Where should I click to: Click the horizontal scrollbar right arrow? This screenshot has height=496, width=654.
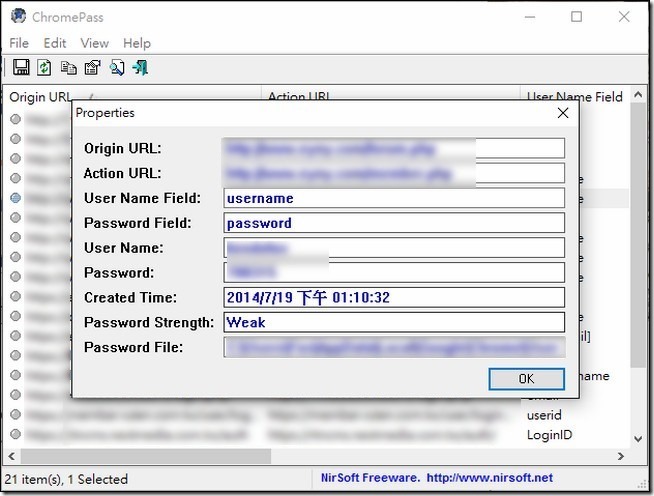pos(621,456)
